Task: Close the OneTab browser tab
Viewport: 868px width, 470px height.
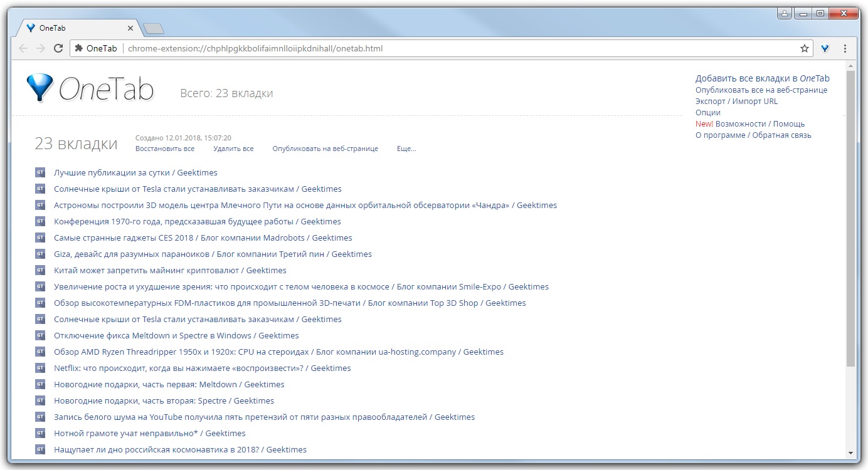Action: pos(130,28)
